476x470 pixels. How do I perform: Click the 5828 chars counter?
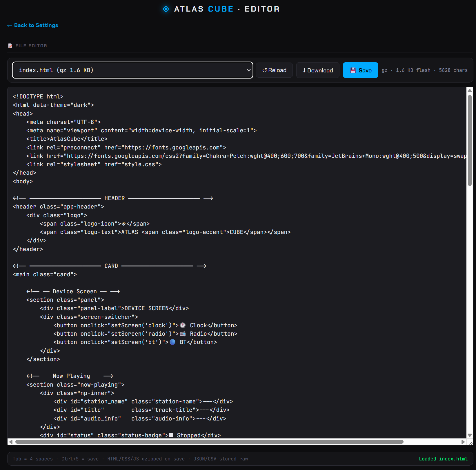coord(453,70)
